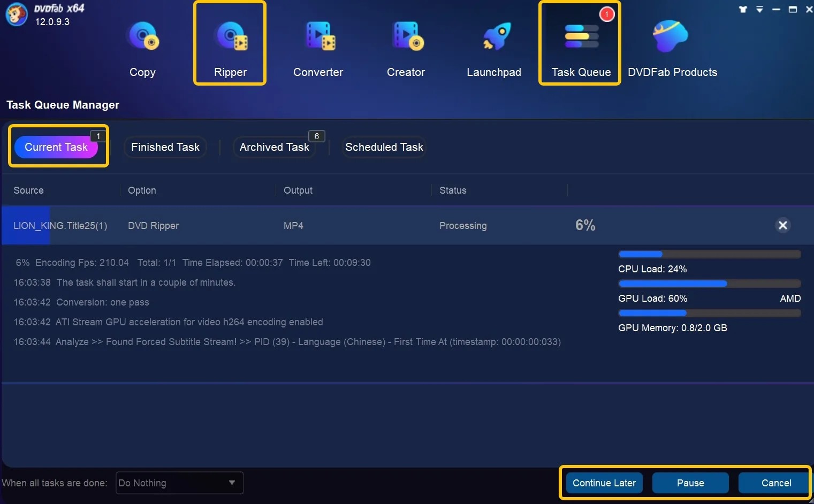Click the ATI Stream GPU acceleration log line
Viewport: 814px width, 504px height.
point(168,322)
